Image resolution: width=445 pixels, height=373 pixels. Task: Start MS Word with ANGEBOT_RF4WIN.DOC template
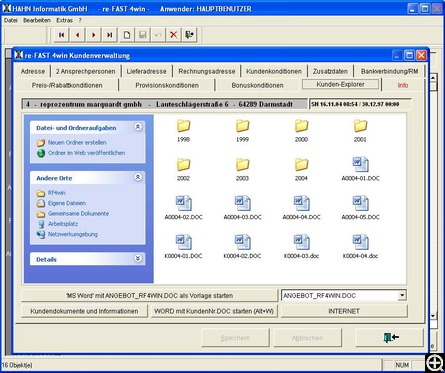(149, 295)
